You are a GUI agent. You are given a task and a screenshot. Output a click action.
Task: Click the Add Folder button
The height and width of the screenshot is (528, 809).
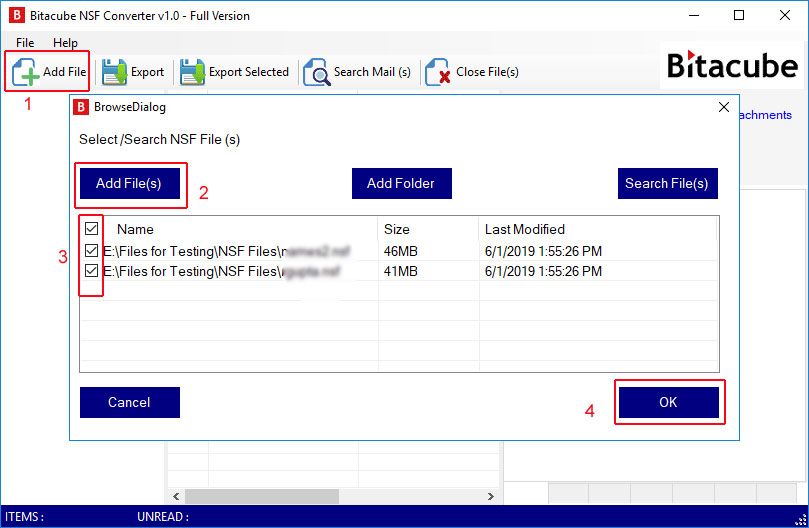401,183
